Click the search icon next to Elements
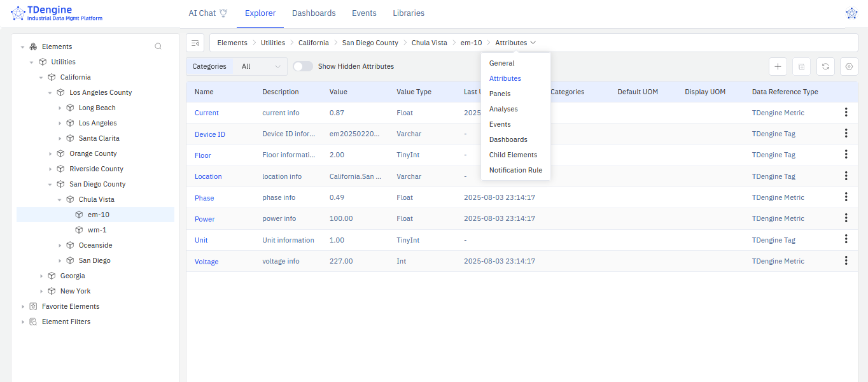Viewport: 868px width, 382px height. click(158, 46)
